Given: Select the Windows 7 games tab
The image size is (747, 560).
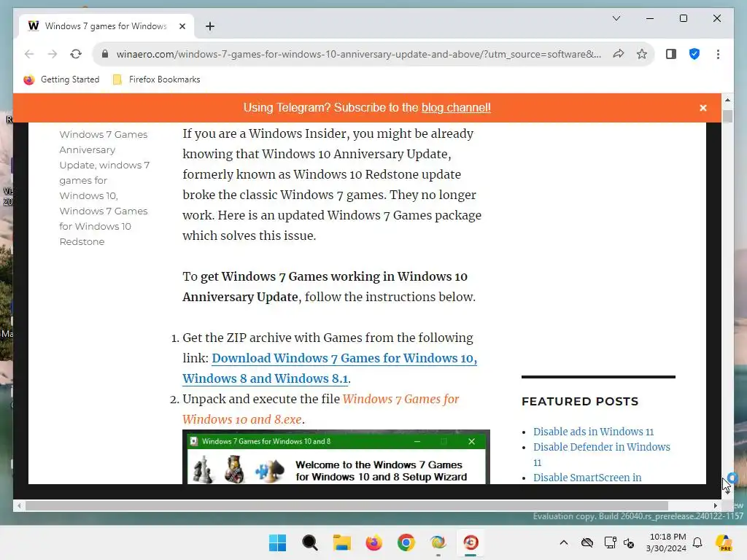Looking at the screenshot, I should [106, 26].
